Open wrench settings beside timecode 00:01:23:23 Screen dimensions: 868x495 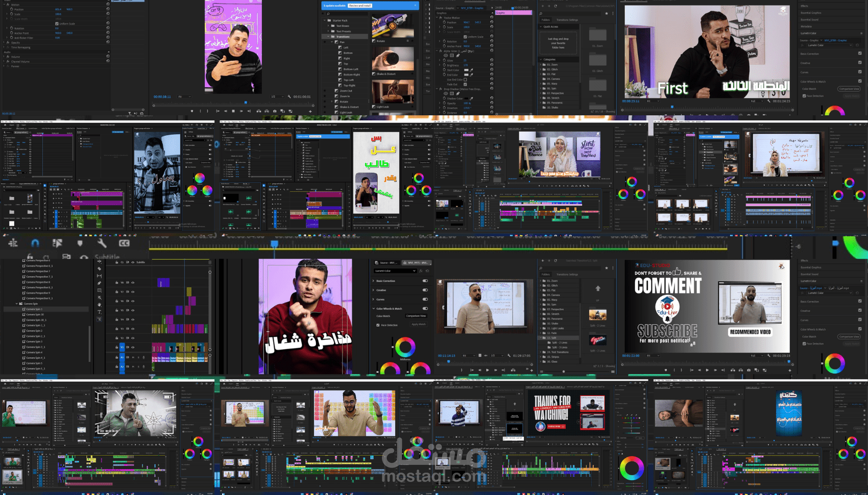pyautogui.click(x=768, y=356)
